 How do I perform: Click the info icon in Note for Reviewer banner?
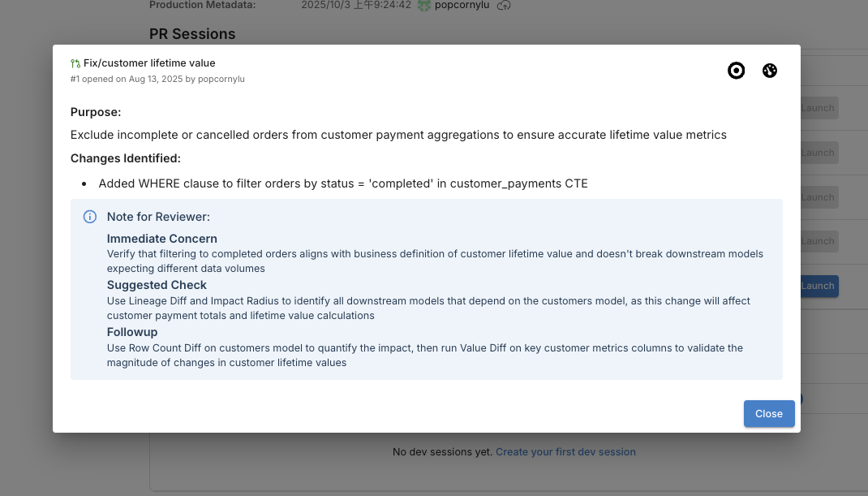90,217
